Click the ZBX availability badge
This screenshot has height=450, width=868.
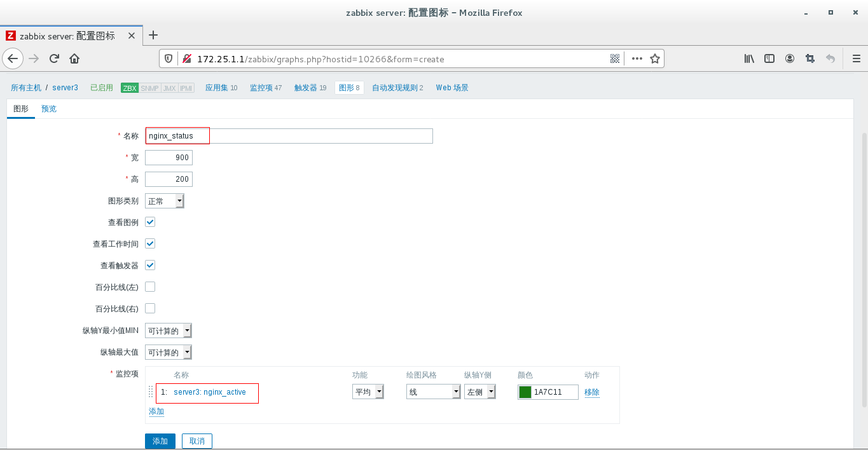coord(130,88)
